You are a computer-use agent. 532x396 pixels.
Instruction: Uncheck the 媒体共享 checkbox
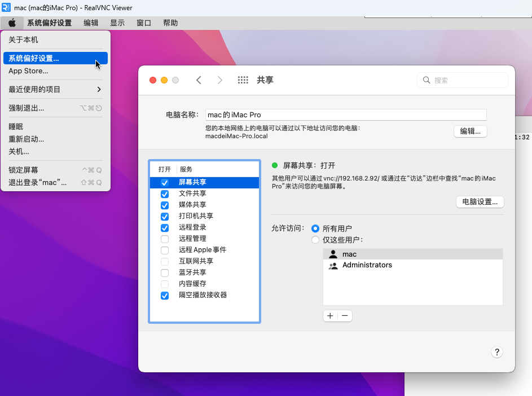pos(165,205)
